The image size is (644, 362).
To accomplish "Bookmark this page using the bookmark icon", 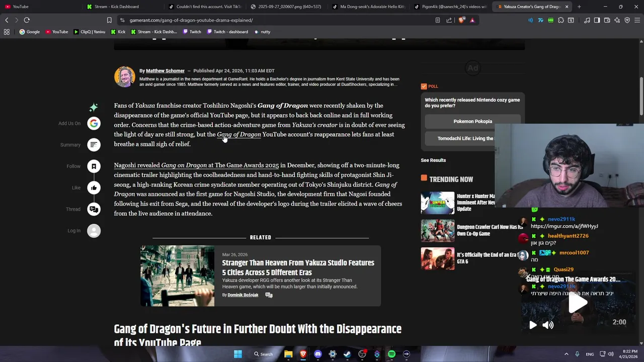I will [x=109, y=20].
